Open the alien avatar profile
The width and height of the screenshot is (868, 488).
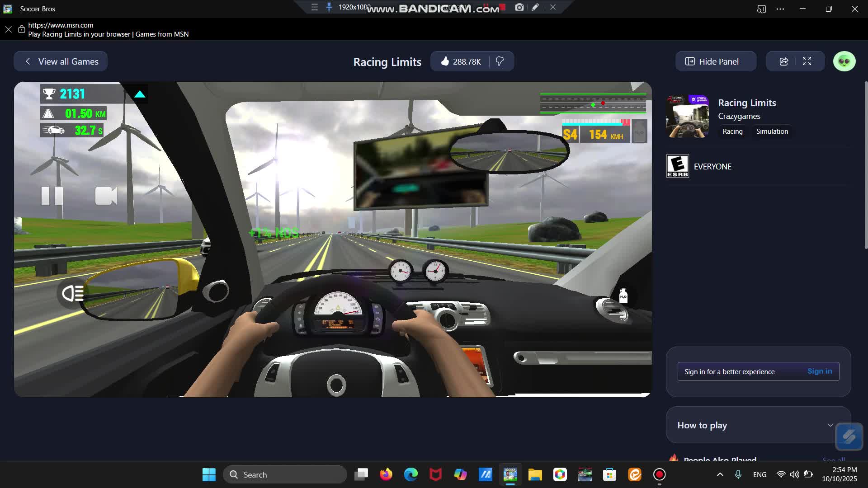click(844, 61)
